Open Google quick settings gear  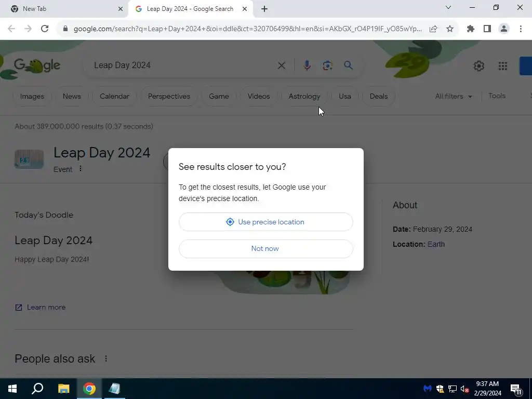pos(478,66)
